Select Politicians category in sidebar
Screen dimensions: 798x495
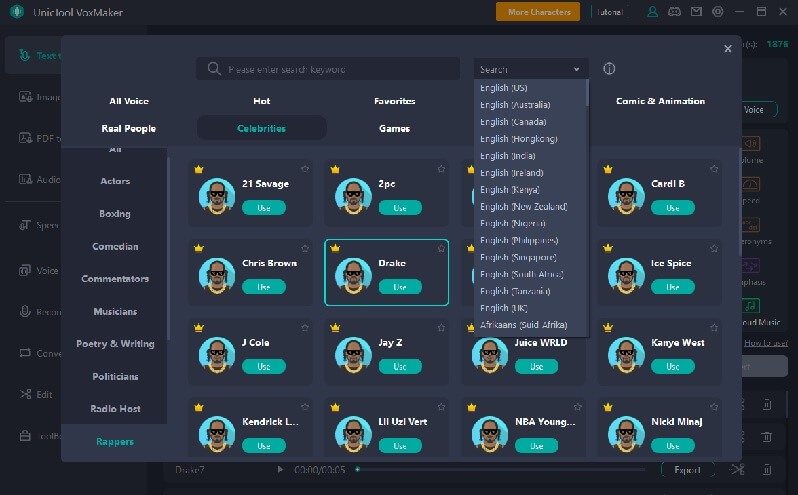pos(115,376)
